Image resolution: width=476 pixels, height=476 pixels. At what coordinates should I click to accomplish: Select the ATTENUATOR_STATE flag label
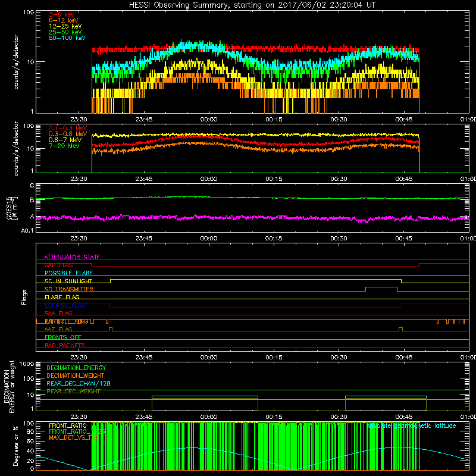pos(72,257)
